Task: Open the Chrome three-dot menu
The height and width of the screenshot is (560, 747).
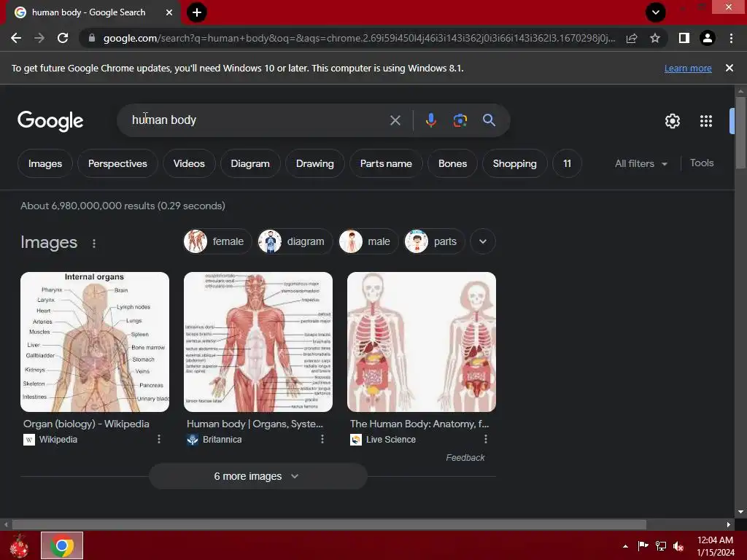Action: click(x=731, y=38)
